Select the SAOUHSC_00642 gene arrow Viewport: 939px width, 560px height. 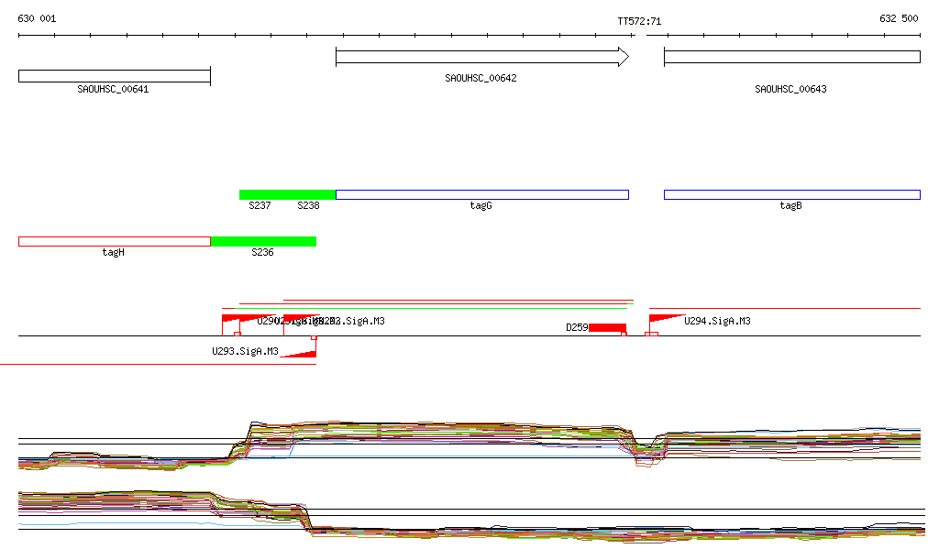coord(482,58)
